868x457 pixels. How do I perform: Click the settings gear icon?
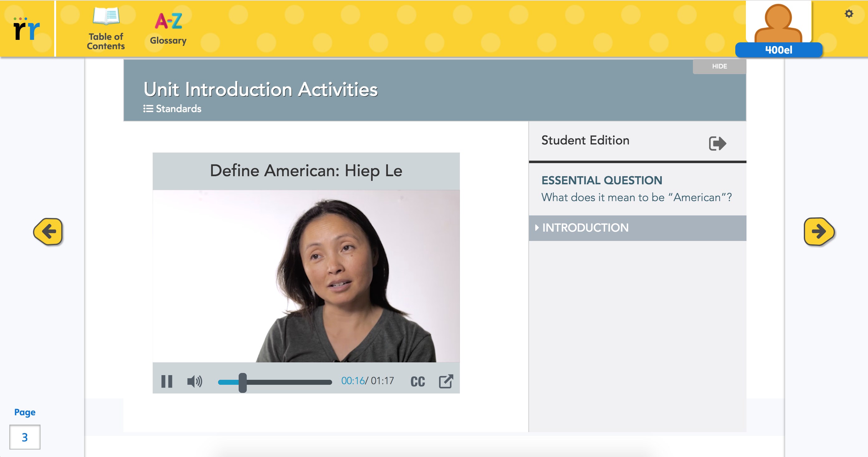tap(849, 14)
